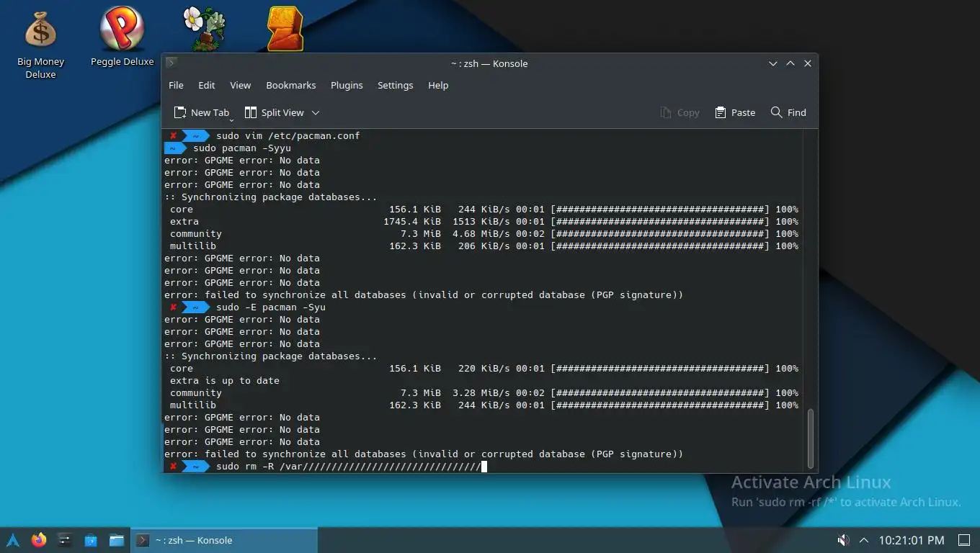Open the Edit menu
980x553 pixels.
207,85
